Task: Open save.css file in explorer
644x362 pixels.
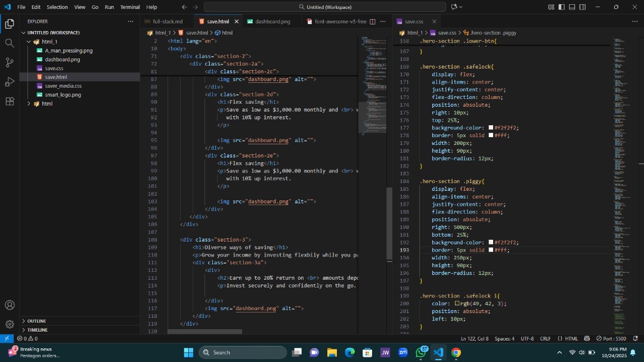Action: point(54,68)
